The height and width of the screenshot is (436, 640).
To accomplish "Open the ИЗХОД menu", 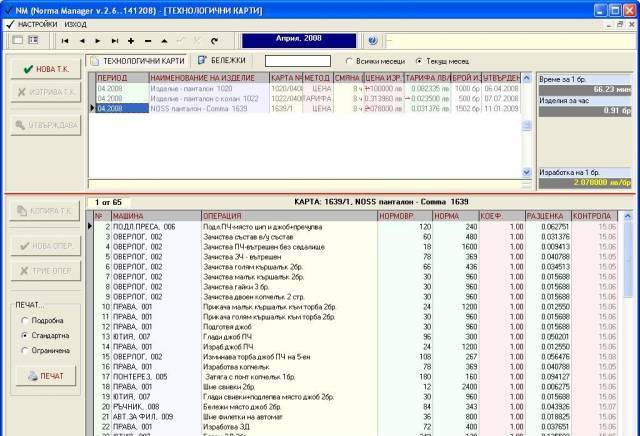I will tap(75, 23).
